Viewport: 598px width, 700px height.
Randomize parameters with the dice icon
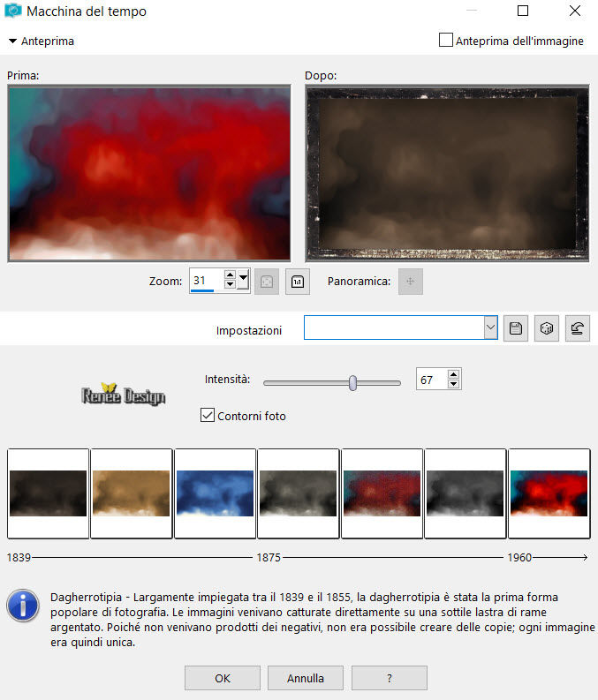point(547,328)
